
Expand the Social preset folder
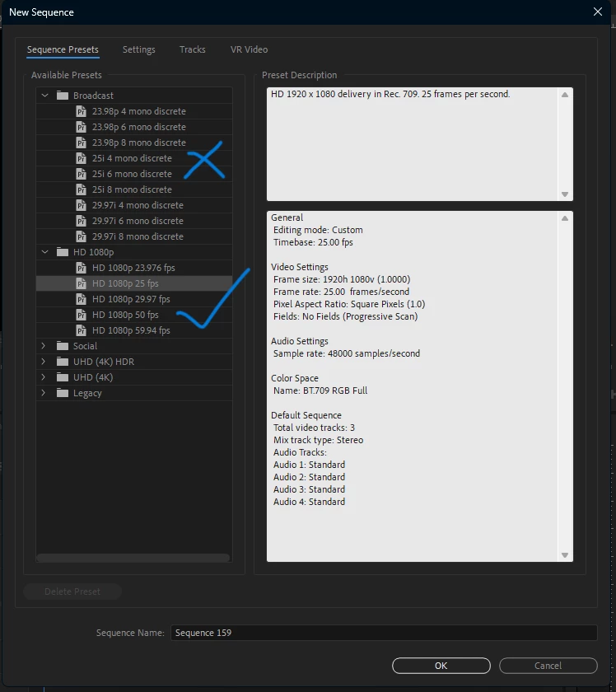44,346
